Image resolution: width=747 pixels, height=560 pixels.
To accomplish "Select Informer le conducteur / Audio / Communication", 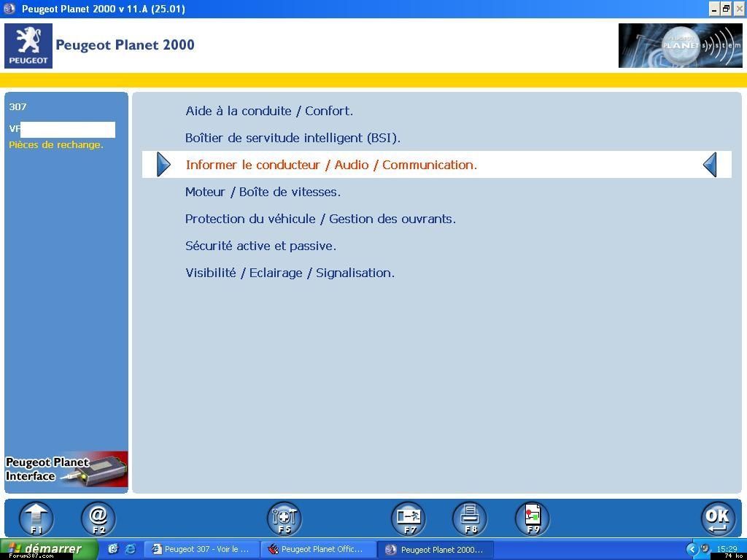I will [x=331, y=165].
